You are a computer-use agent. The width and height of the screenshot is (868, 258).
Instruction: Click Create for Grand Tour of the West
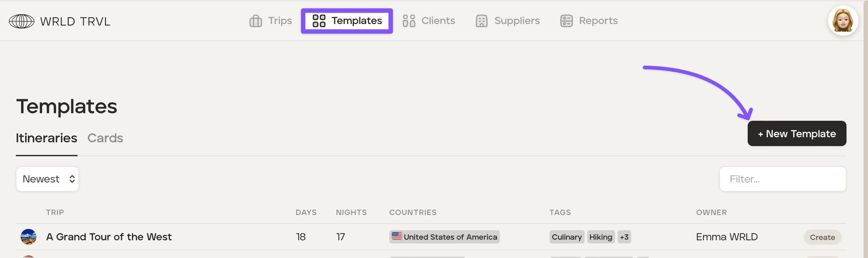click(822, 237)
